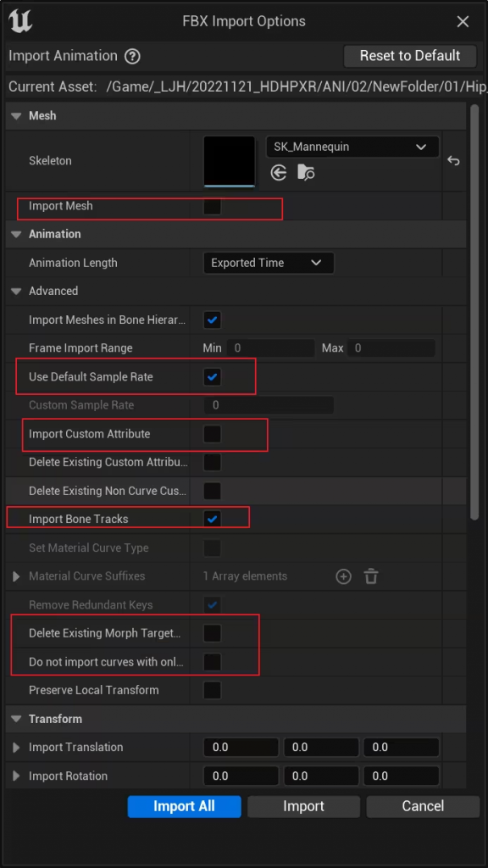Click the help question mark next to Import Animation
The width and height of the screenshot is (488, 868).
pos(132,57)
